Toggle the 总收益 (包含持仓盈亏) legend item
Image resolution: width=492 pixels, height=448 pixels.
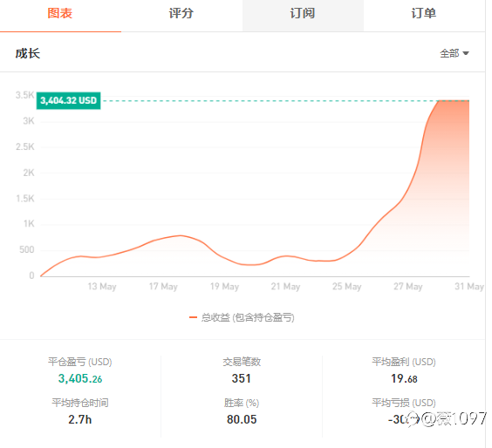pyautogui.click(x=242, y=317)
